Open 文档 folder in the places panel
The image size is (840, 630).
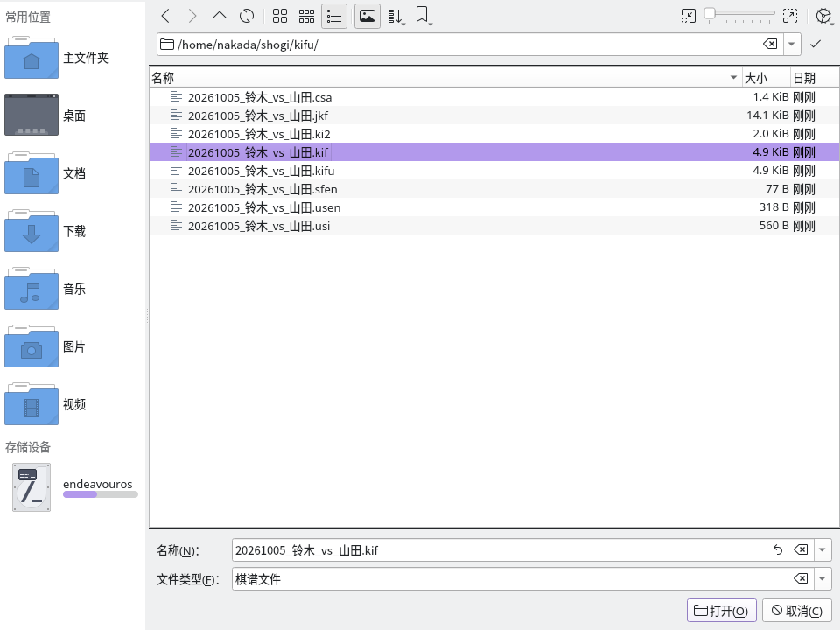click(x=73, y=173)
